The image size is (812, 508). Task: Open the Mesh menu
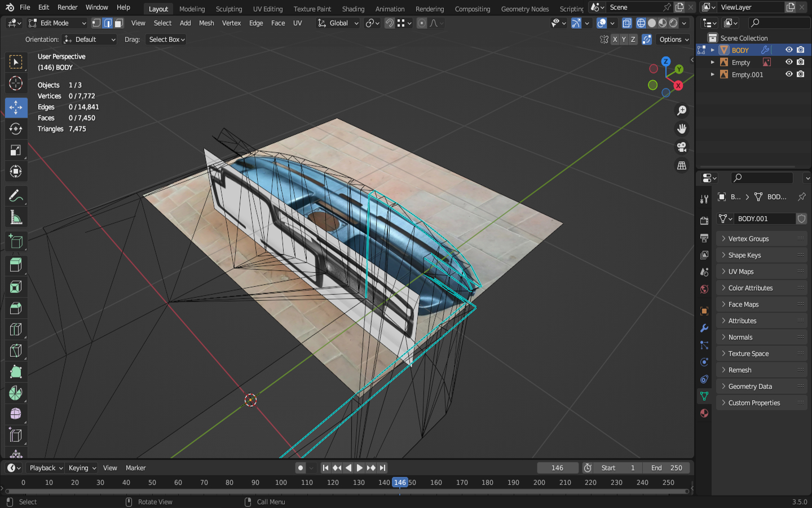pos(206,23)
